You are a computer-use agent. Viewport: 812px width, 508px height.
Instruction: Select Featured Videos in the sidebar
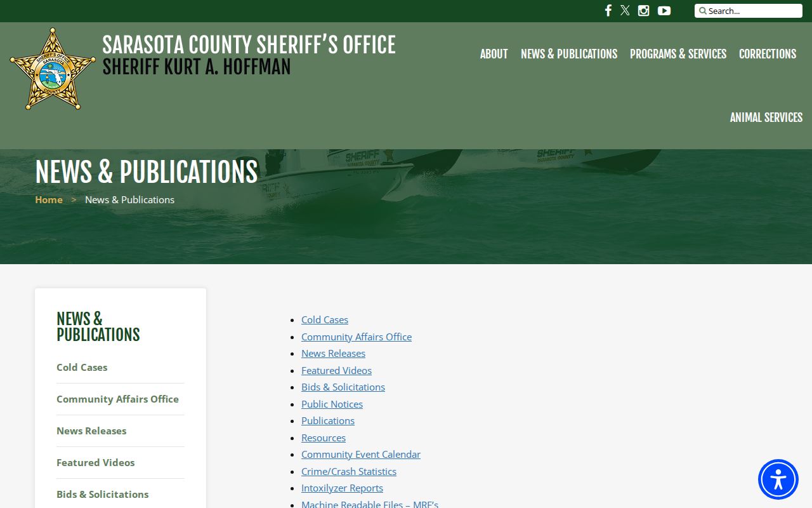(96, 462)
